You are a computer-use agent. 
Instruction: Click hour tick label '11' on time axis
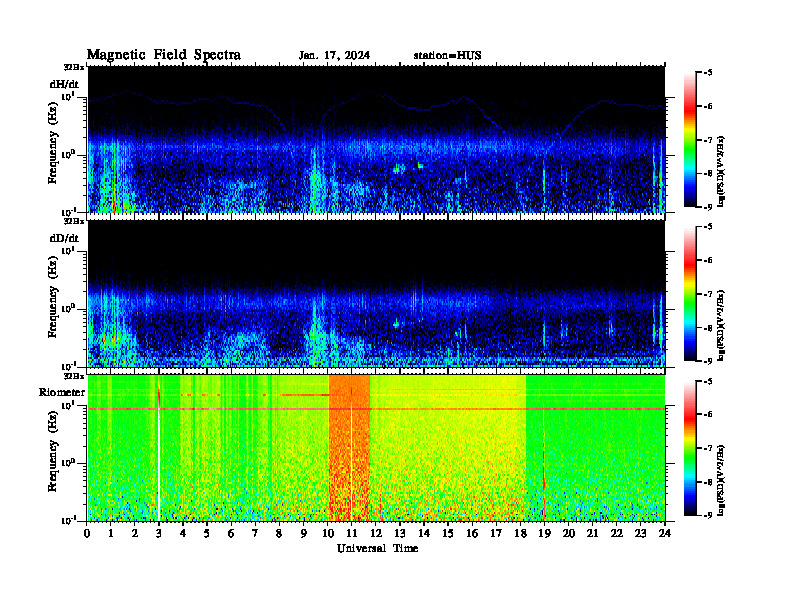coord(352,533)
